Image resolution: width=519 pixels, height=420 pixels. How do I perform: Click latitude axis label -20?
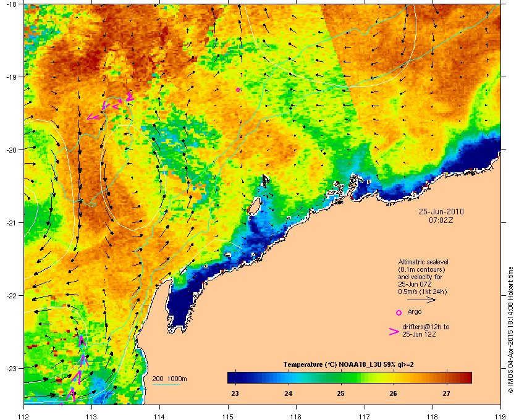click(11, 149)
